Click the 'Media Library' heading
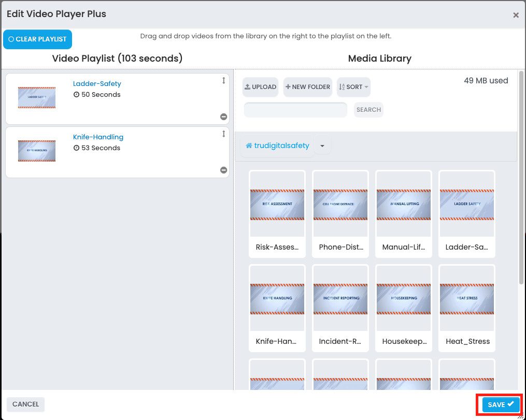This screenshot has width=526, height=420. pyautogui.click(x=380, y=59)
